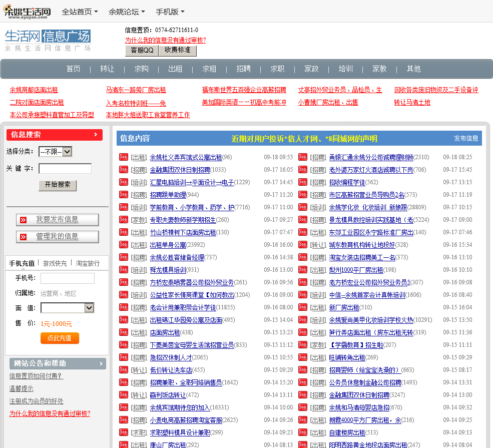Image resolution: width=493 pixels, height=448 pixels.
Task: Click the 余姚生活网 site logo
Action: 27,12
